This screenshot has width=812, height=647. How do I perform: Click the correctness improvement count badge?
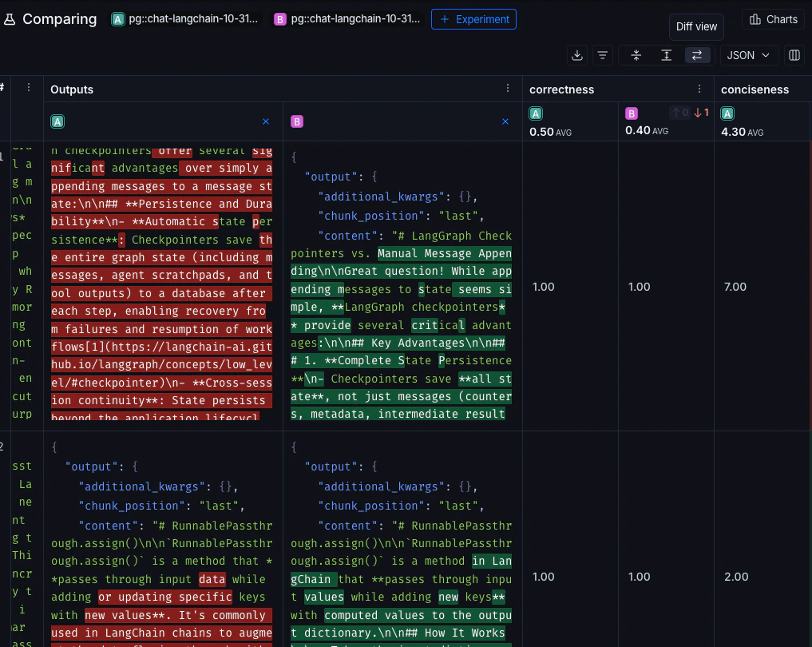click(679, 113)
